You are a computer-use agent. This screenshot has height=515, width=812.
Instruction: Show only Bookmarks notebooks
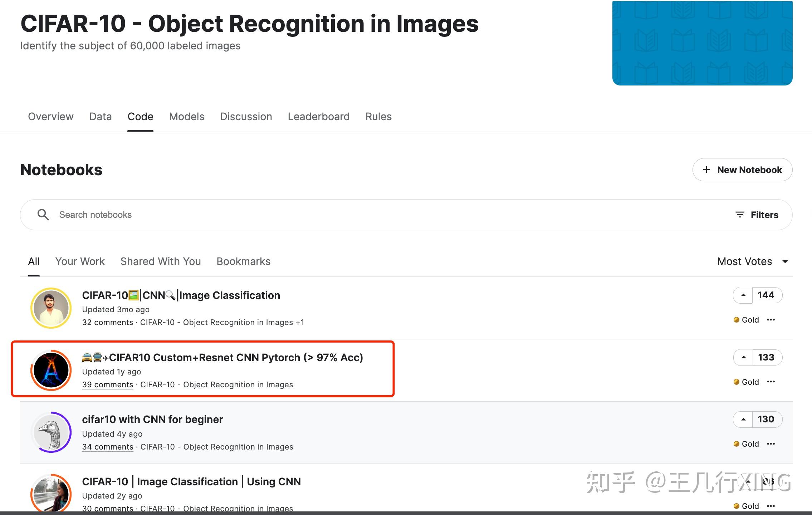243,261
